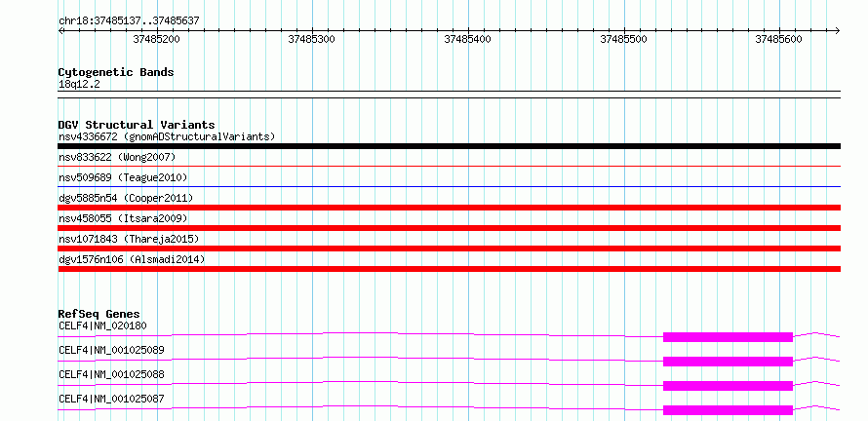
Task: Select variant label nsv4336672 (gnomADStructuralVariants)
Action: (167, 136)
